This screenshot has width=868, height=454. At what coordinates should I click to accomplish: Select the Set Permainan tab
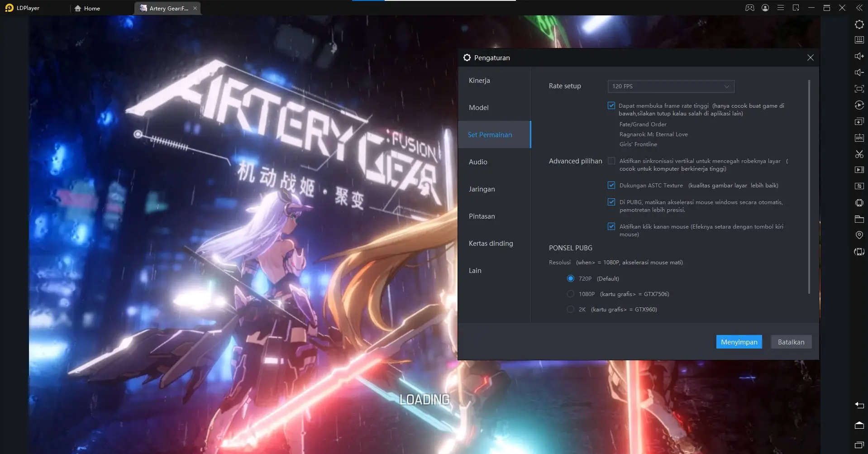pyautogui.click(x=494, y=134)
